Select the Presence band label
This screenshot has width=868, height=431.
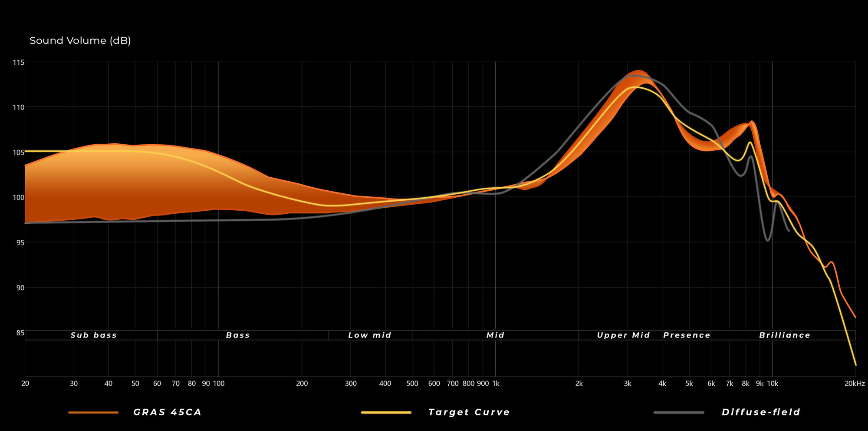(x=687, y=335)
